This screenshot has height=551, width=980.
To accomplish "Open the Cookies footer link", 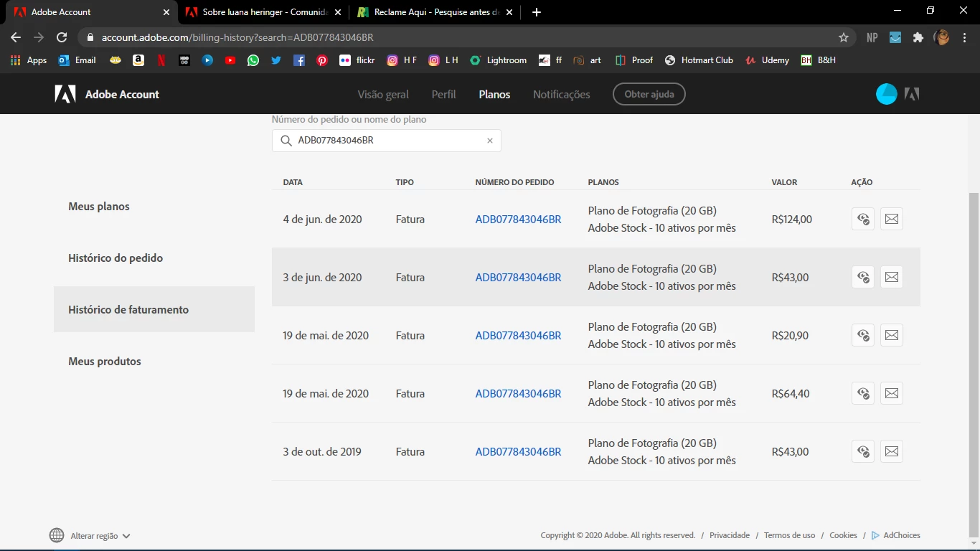I will tap(843, 535).
